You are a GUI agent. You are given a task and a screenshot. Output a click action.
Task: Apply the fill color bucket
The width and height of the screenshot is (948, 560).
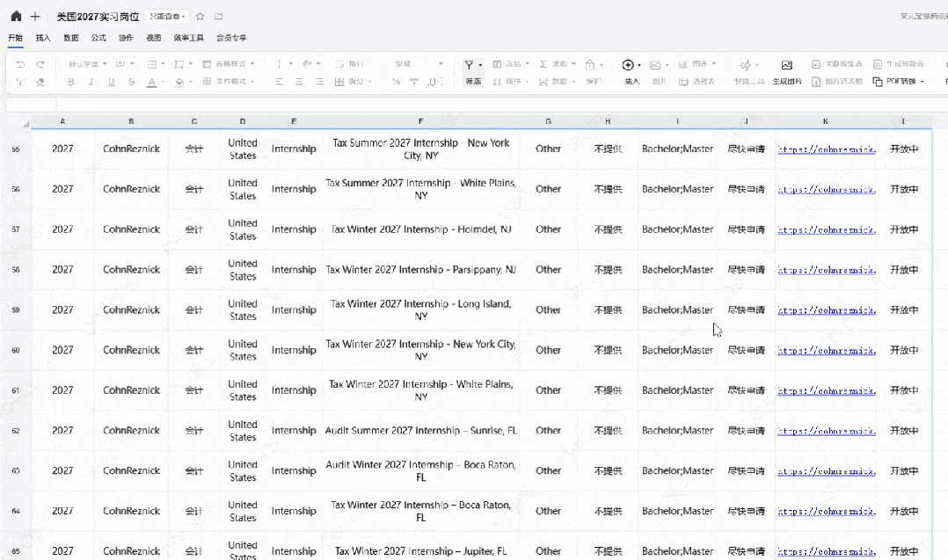click(x=179, y=82)
